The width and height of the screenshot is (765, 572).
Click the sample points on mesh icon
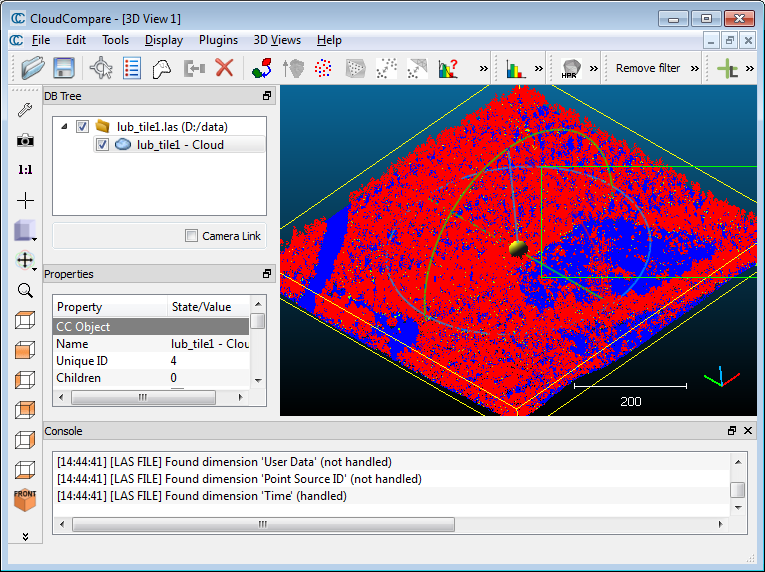(355, 68)
